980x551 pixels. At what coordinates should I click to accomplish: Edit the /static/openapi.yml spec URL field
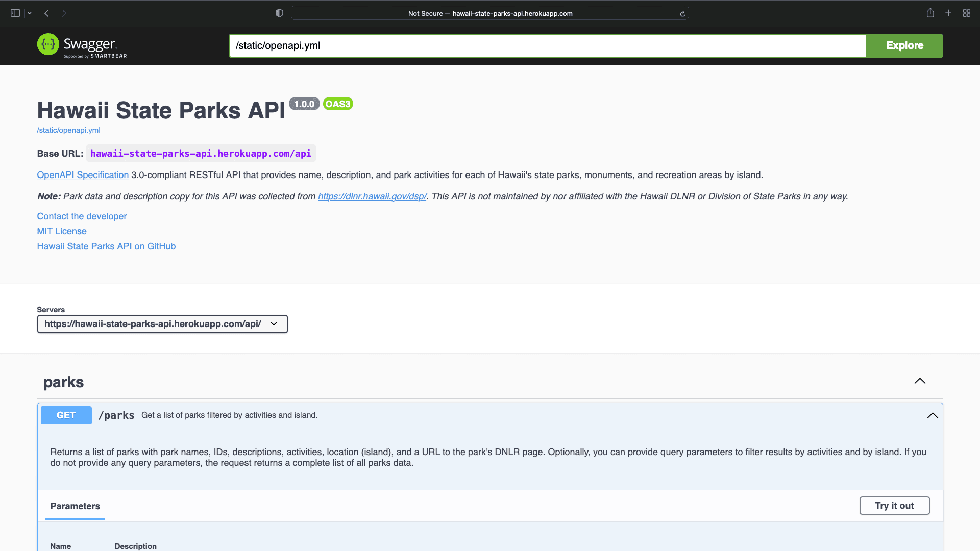pyautogui.click(x=548, y=45)
